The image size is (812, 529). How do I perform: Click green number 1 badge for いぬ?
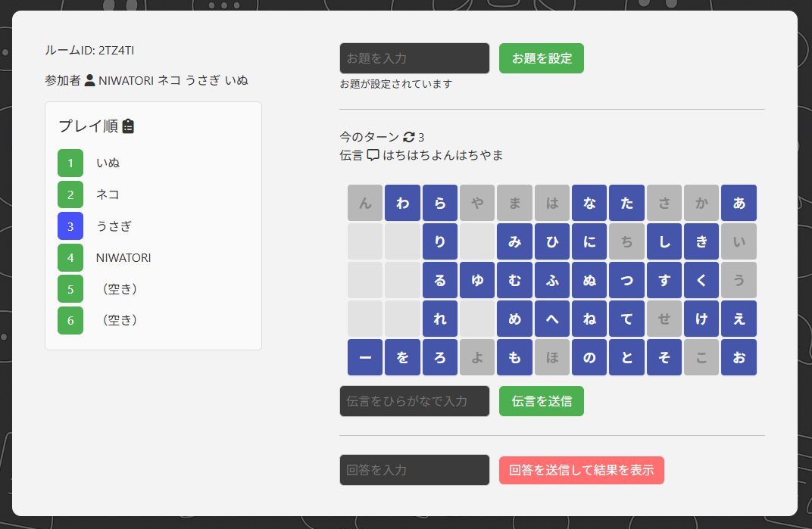point(70,163)
